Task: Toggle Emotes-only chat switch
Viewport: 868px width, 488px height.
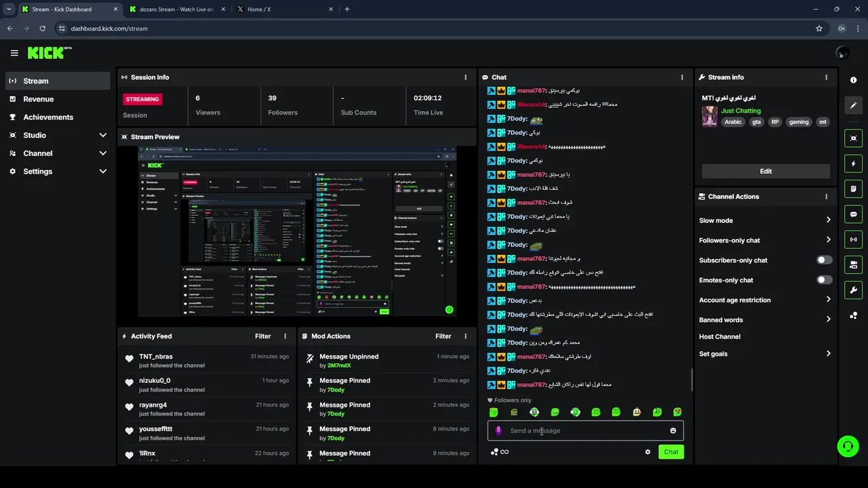Action: click(x=824, y=280)
